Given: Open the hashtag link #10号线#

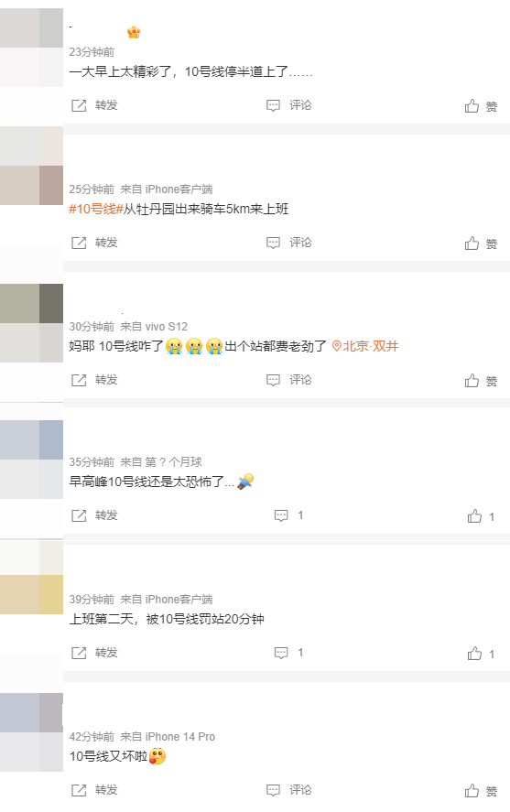Looking at the screenshot, I should (96, 210).
